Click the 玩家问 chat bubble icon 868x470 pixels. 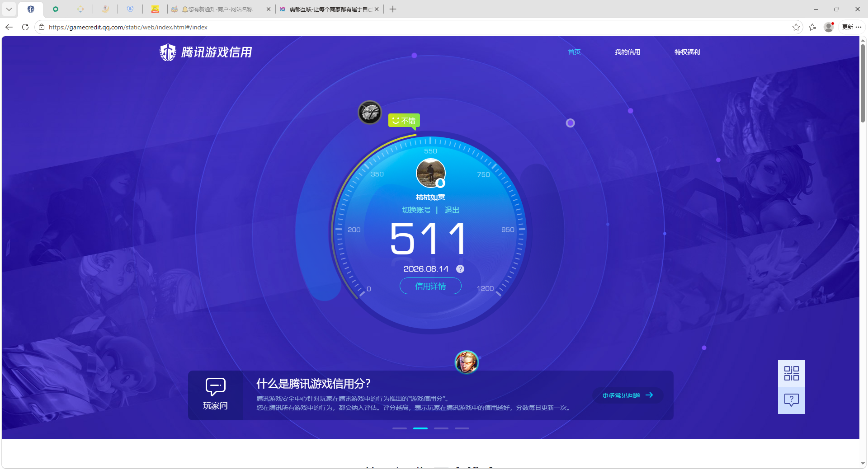(215, 387)
